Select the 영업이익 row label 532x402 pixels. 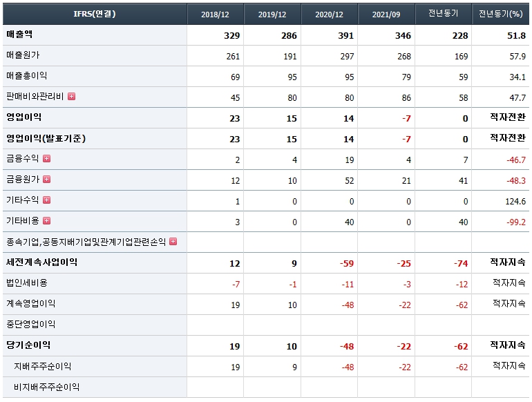(x=23, y=117)
